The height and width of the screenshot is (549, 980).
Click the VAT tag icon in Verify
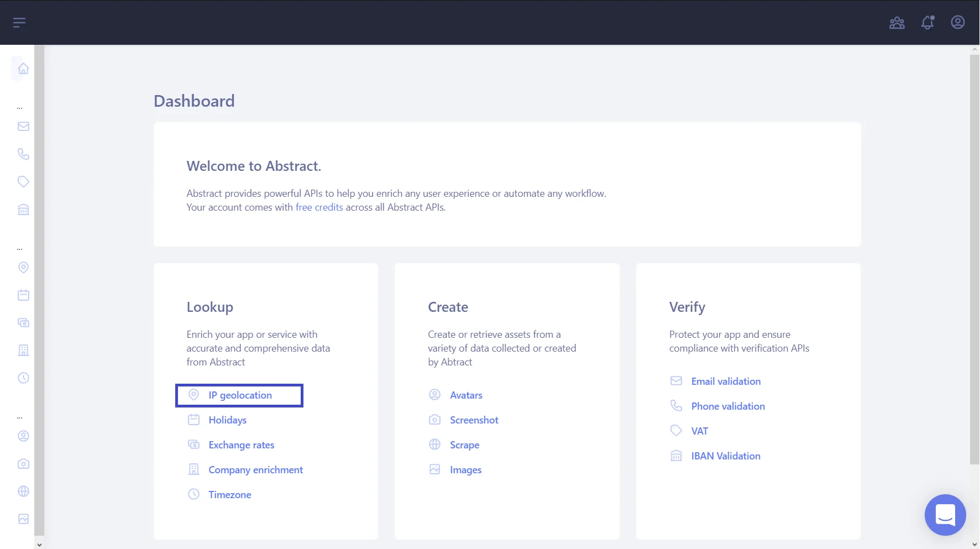click(x=676, y=431)
